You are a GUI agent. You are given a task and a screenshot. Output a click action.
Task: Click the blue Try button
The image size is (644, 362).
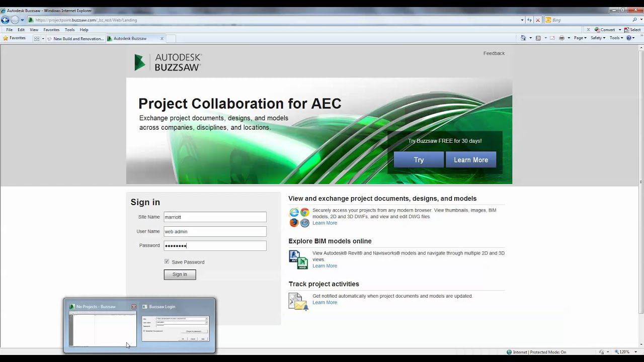click(x=419, y=160)
